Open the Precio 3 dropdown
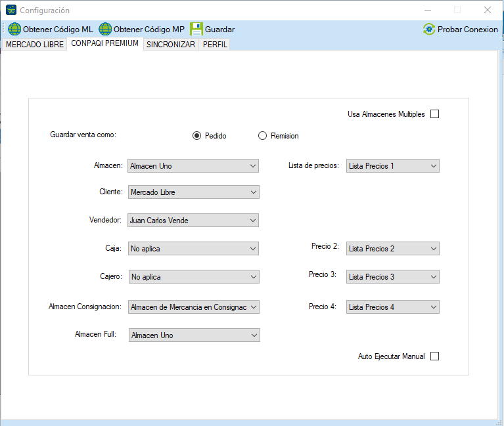The height and width of the screenshot is (426, 504). 393,277
